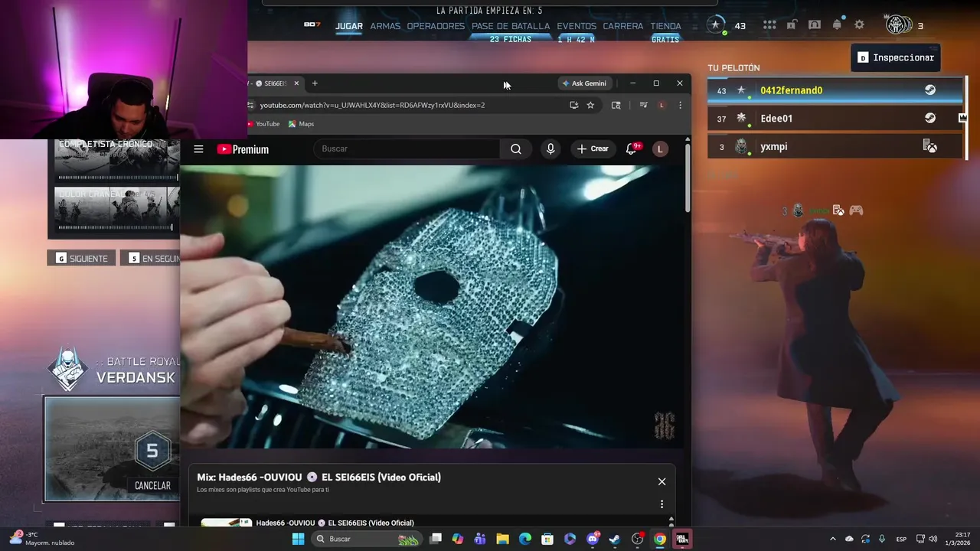This screenshot has height=551, width=980.
Task: Click the YouTube Premium logo
Action: (x=243, y=149)
